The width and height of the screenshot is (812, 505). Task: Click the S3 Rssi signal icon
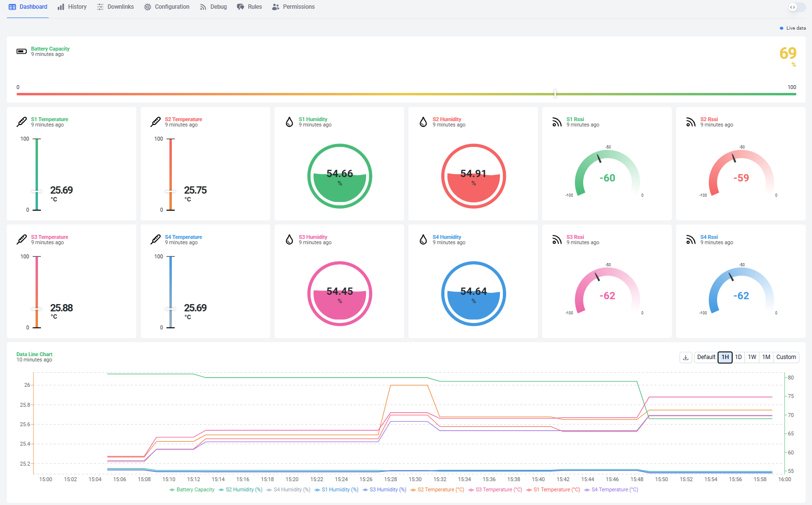(x=557, y=239)
